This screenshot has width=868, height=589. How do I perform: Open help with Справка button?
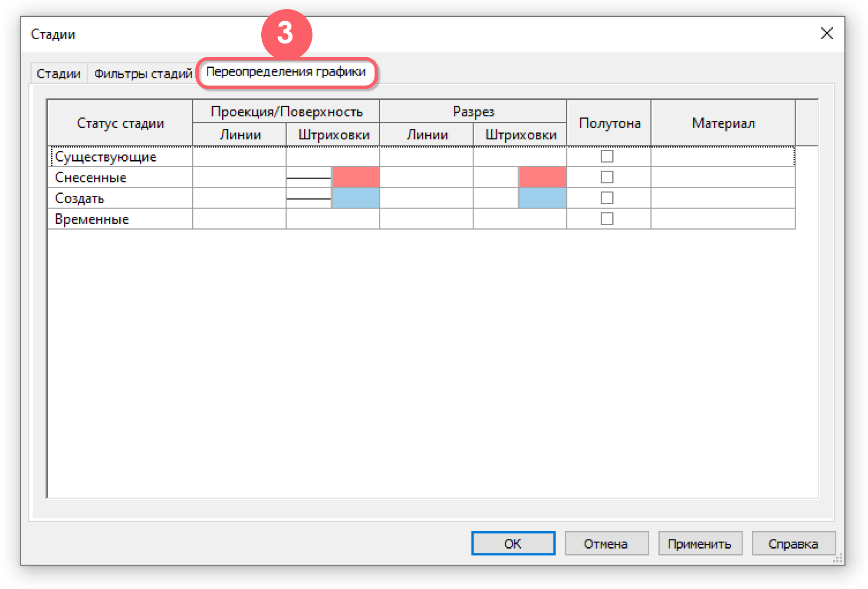[793, 543]
